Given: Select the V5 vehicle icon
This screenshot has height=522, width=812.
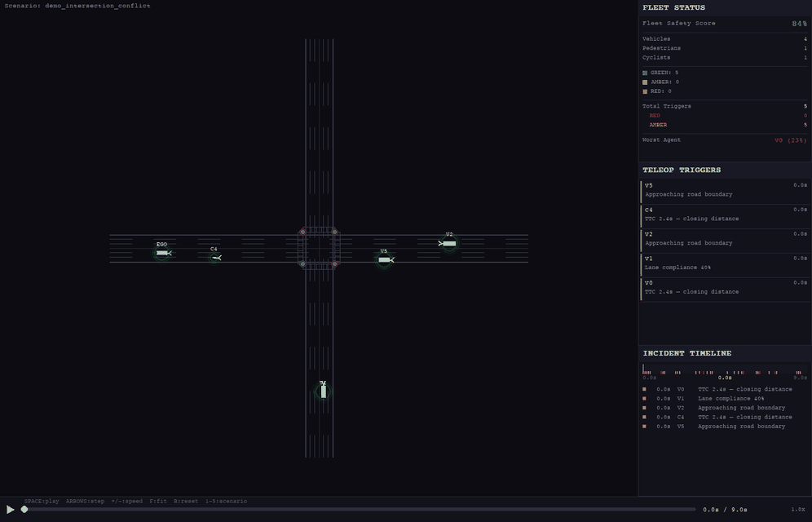Looking at the screenshot, I should pos(385,259).
